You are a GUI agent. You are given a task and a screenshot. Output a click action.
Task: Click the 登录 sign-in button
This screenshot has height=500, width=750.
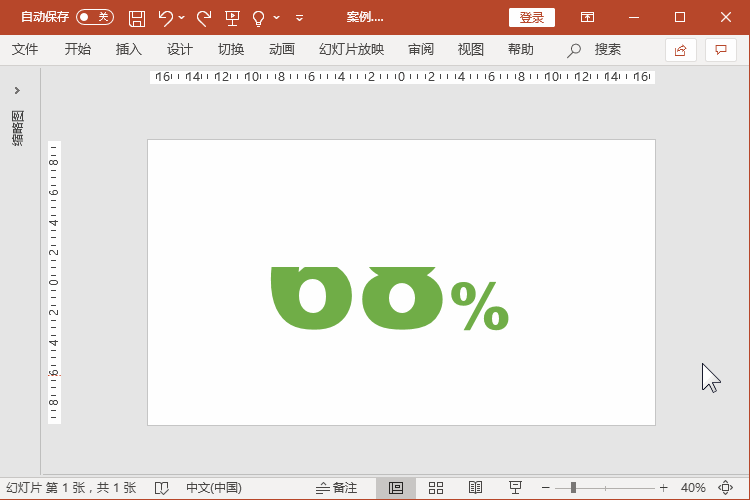[532, 18]
